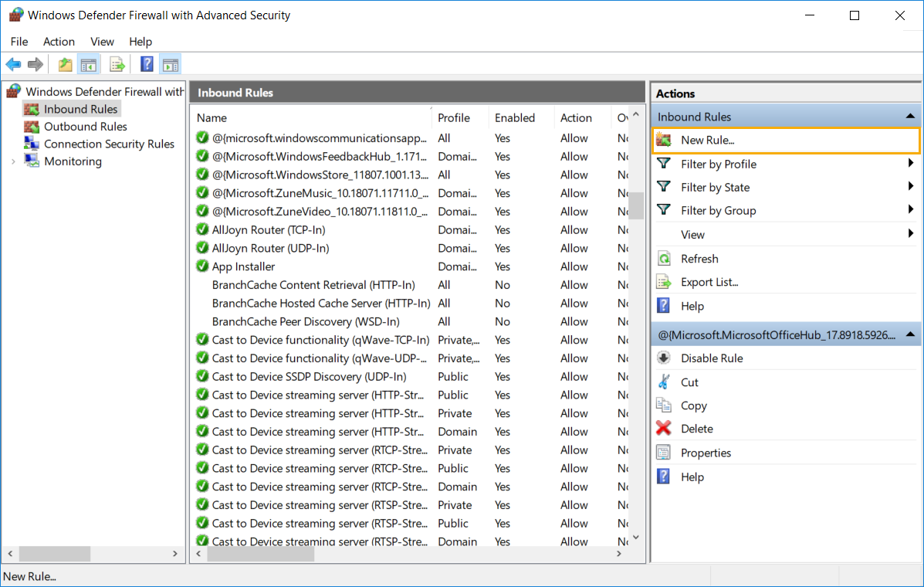Open the Filter by Group submenu arrow

pos(911,209)
